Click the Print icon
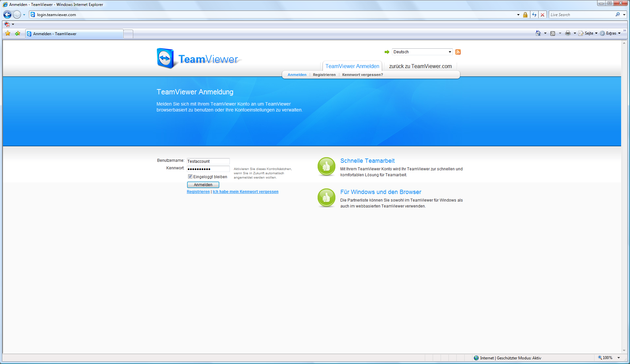 568,33
